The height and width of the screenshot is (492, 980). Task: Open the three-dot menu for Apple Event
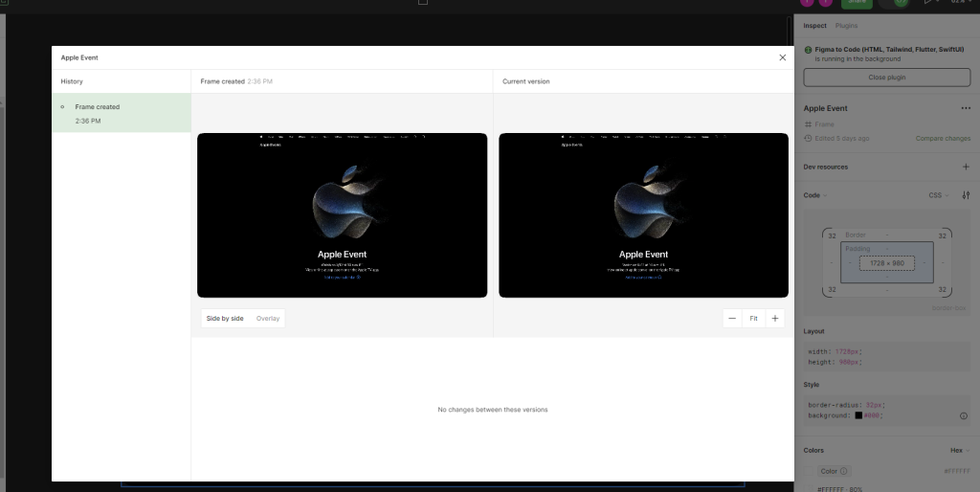coord(965,109)
